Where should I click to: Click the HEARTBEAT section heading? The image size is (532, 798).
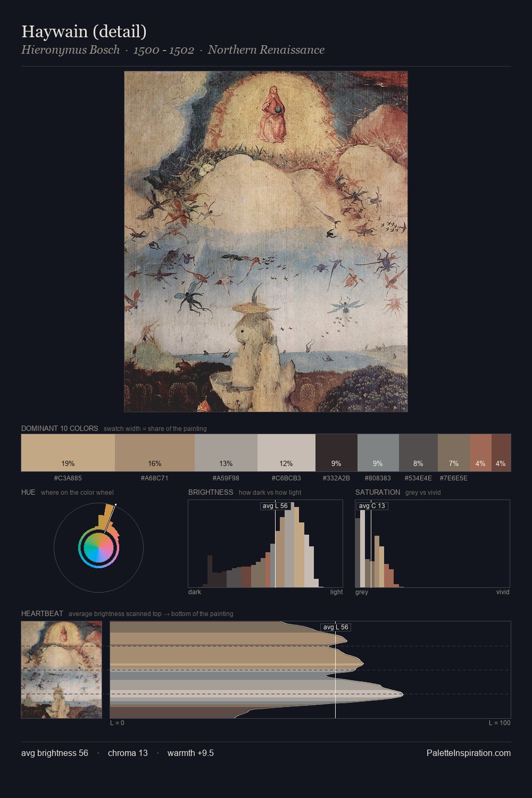click(x=42, y=613)
